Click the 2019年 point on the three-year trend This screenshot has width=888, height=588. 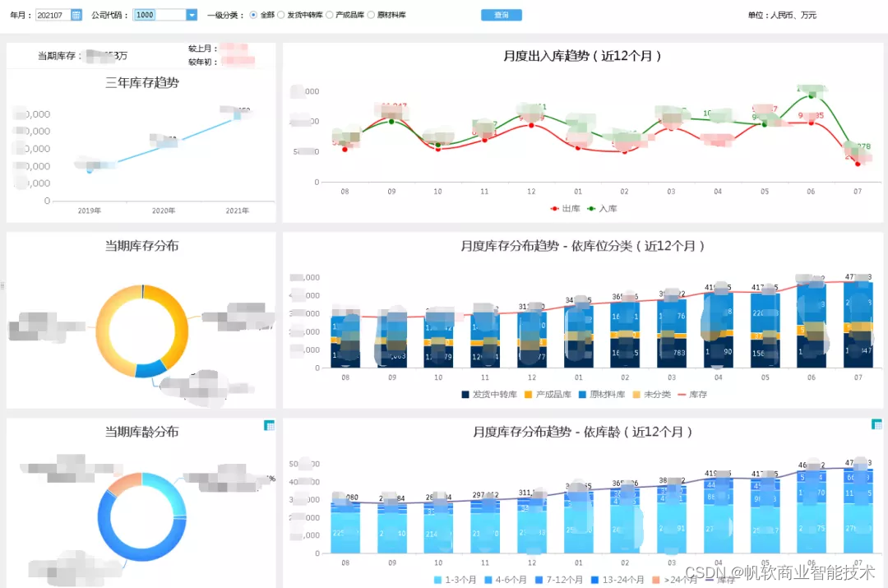(x=90, y=169)
